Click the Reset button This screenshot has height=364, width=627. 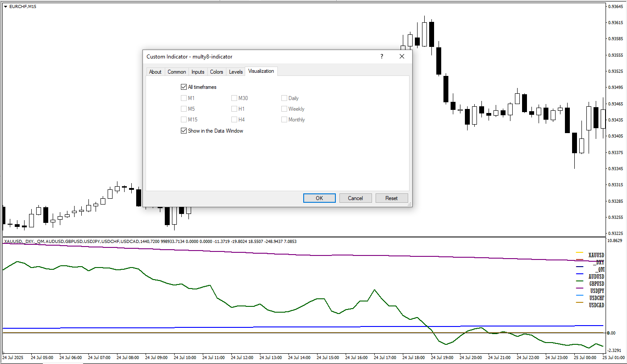click(391, 198)
